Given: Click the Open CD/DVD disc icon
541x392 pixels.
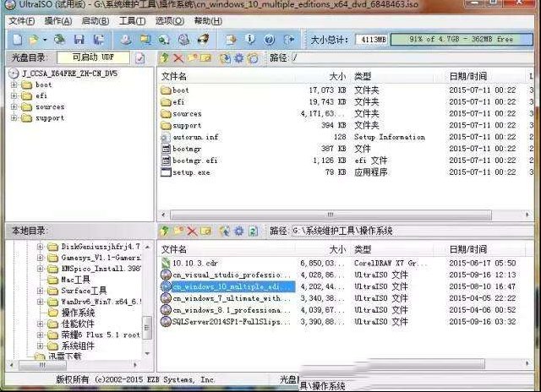Looking at the screenshot, I should point(59,40).
